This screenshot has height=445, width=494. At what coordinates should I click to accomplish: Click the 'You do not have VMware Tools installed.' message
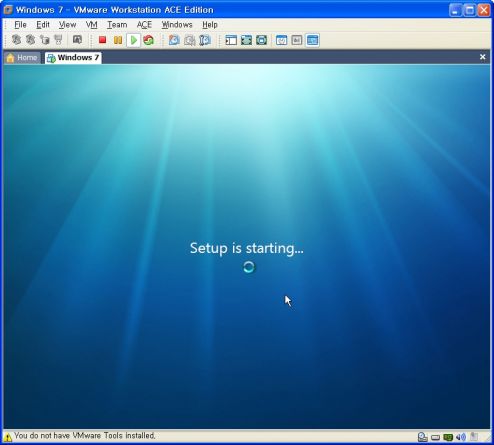(85, 436)
